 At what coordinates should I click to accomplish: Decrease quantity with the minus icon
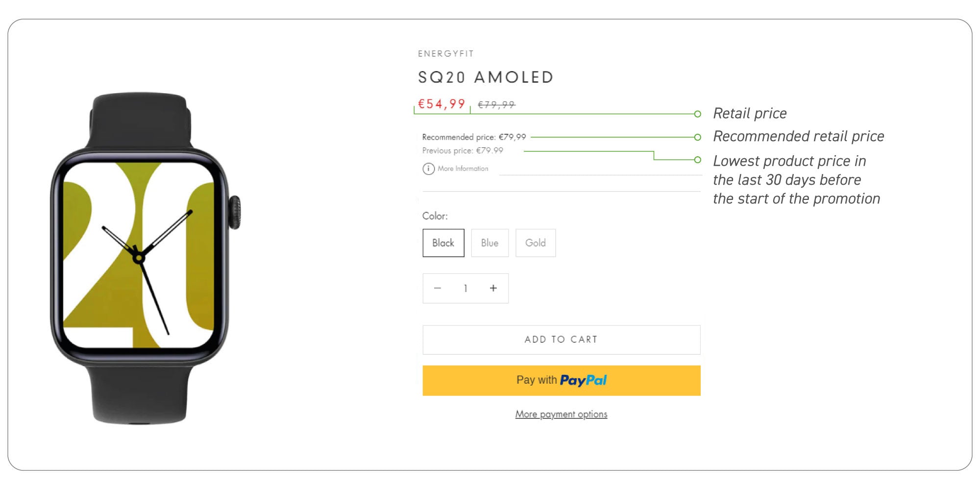438,288
